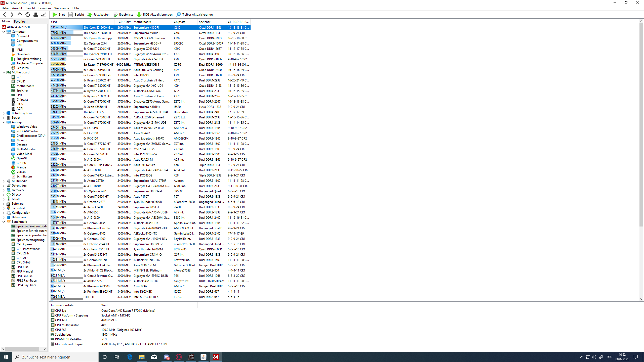Click the sidebar horizontal scrollbar
The image size is (644, 362).
click(22, 349)
